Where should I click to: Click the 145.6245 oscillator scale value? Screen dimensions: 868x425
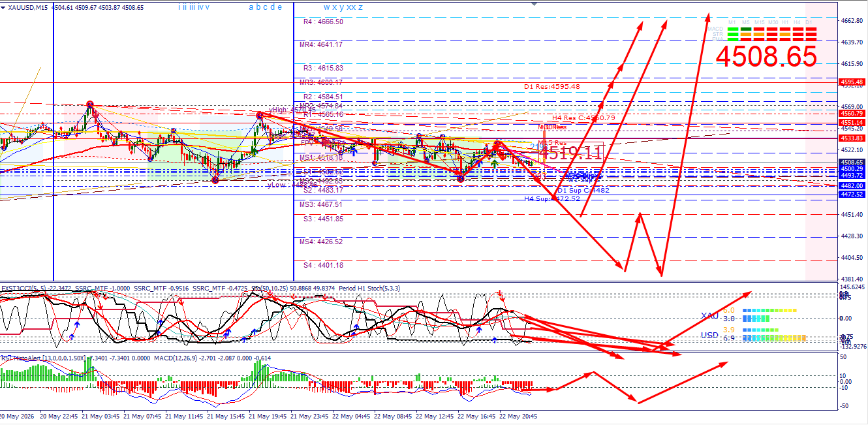click(x=853, y=287)
